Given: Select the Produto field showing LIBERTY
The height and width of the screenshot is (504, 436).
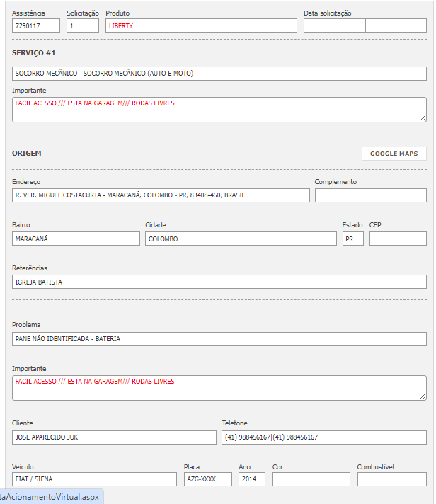Looking at the screenshot, I should (x=201, y=25).
